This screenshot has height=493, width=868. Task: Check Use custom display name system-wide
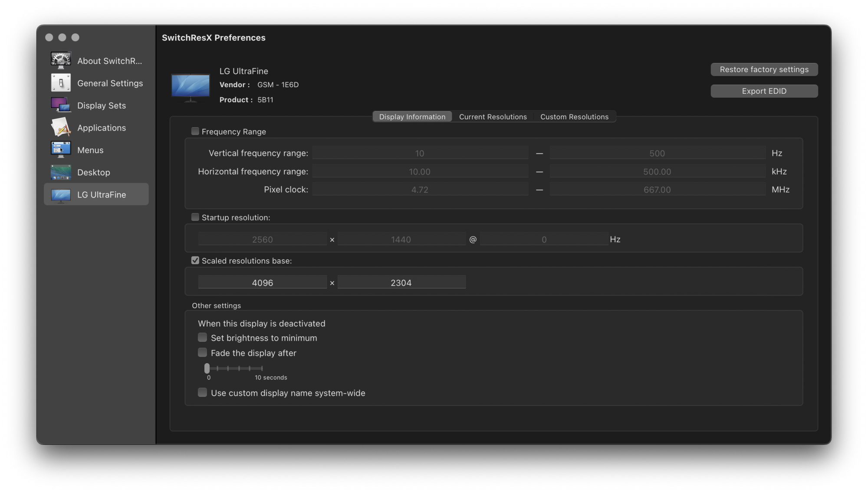(x=202, y=393)
